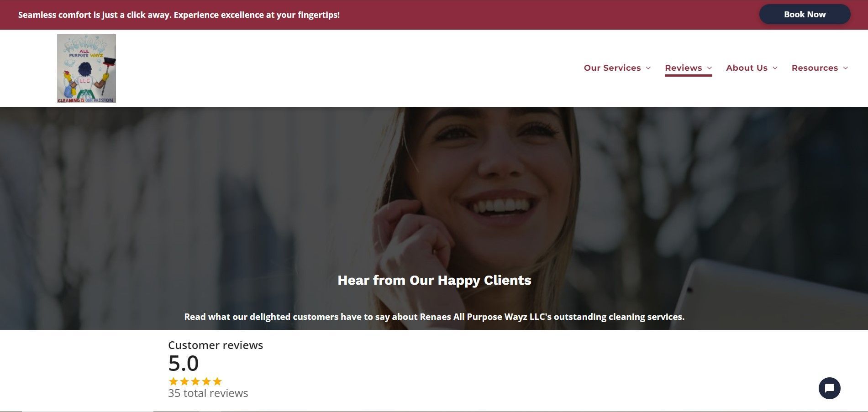The height and width of the screenshot is (412, 868).
Task: Click the second star rating icon
Action: click(184, 381)
